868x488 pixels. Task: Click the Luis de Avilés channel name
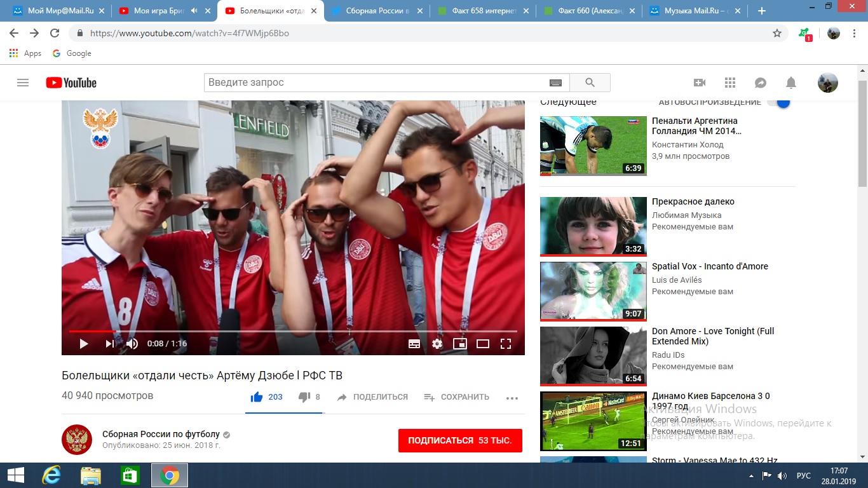(677, 280)
